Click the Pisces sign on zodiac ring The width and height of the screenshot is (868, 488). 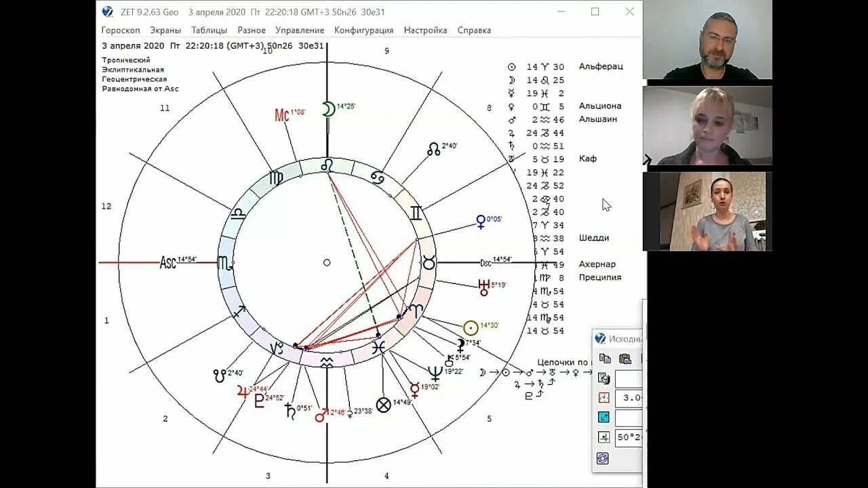pos(378,347)
